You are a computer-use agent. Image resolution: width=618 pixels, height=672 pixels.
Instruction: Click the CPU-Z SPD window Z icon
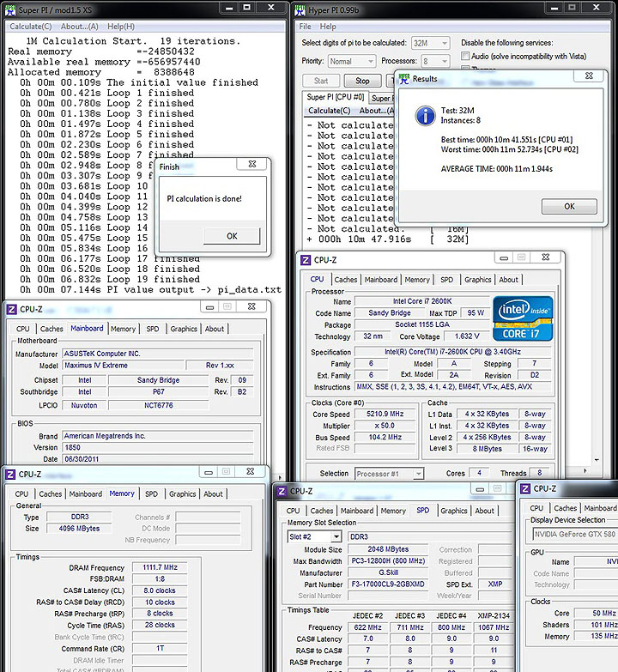pos(282,491)
